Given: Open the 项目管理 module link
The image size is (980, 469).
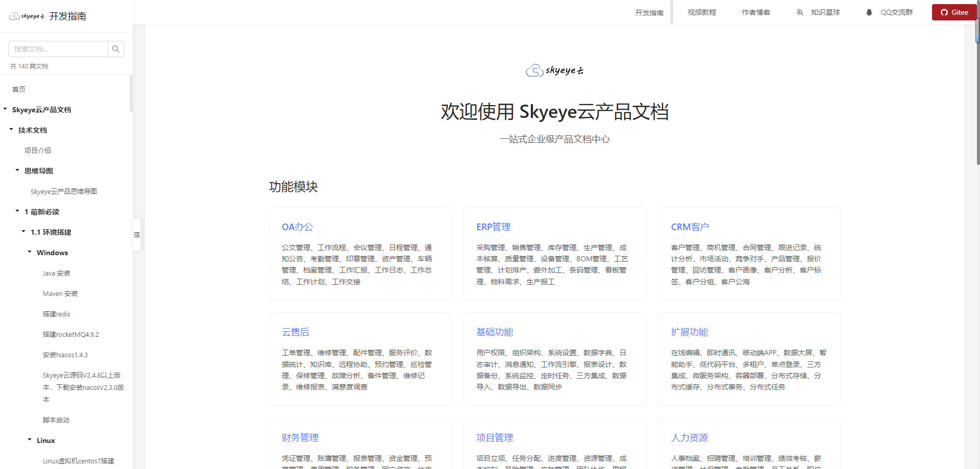Looking at the screenshot, I should 495,438.
